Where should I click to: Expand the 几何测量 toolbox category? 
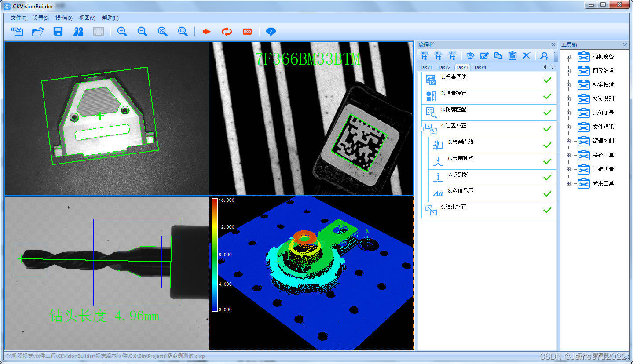pyautogui.click(x=568, y=113)
